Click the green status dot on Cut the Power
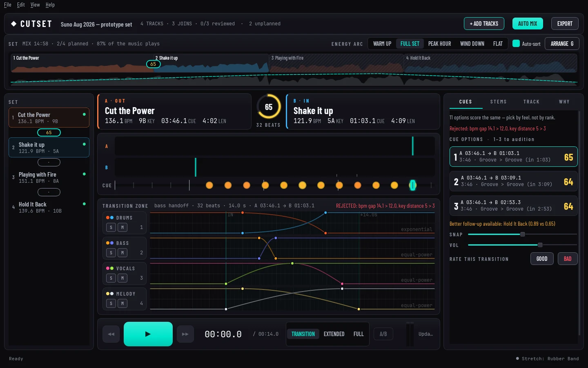Screen dimensions: 588x368 click(x=84, y=114)
